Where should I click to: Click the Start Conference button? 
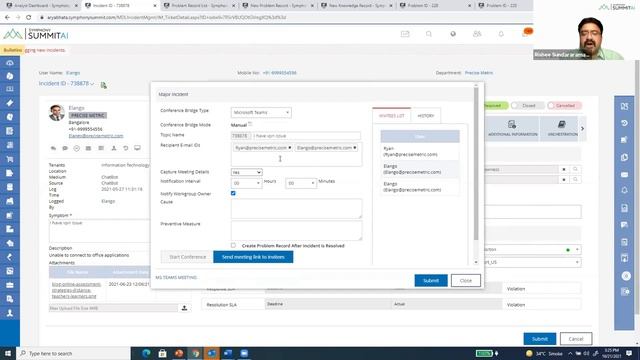[187, 257]
